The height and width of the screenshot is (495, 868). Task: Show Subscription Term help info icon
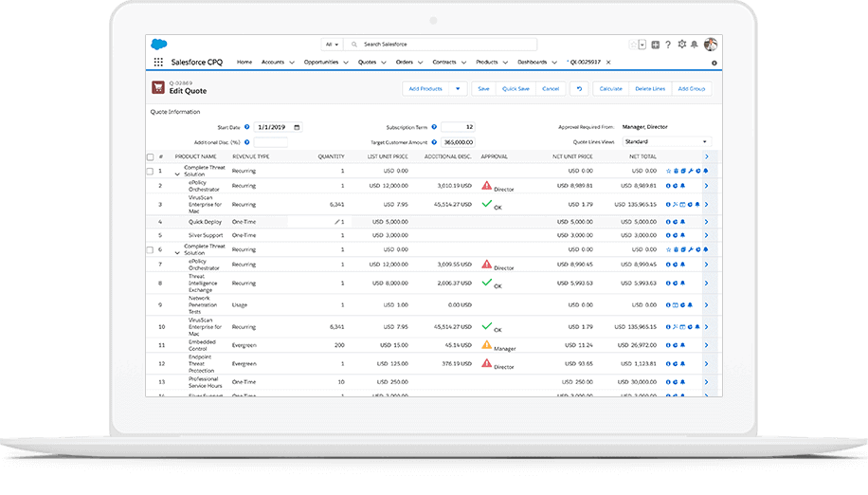point(434,127)
